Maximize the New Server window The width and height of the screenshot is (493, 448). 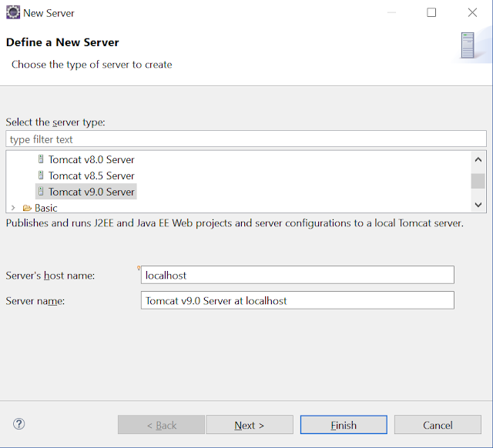(431, 12)
